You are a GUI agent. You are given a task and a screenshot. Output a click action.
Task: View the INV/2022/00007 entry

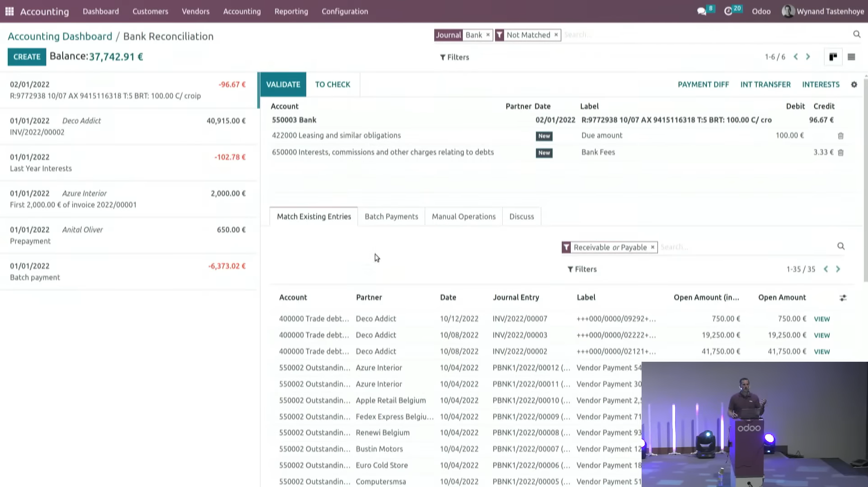tap(822, 319)
